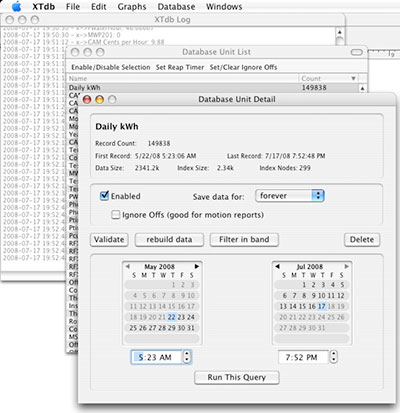
Task: Select May 31 in start calendar
Action: 191,328
